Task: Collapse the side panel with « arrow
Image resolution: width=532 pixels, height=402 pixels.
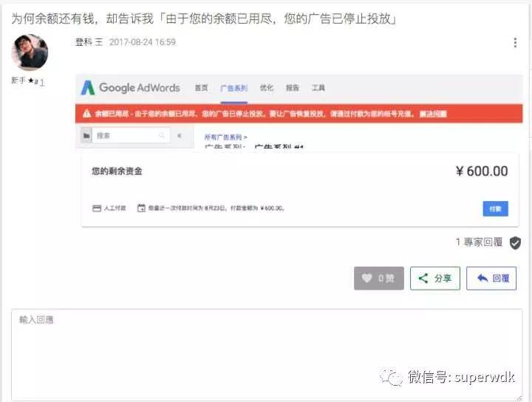Action: (x=179, y=136)
